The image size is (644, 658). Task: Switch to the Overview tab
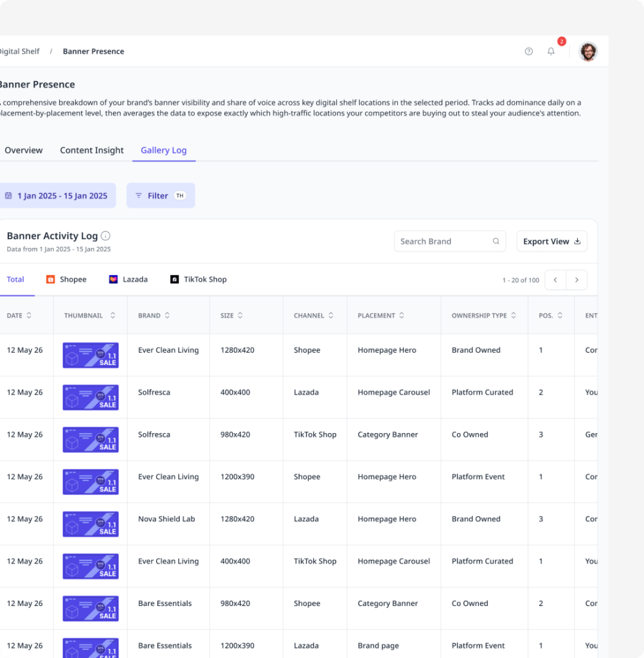[24, 150]
